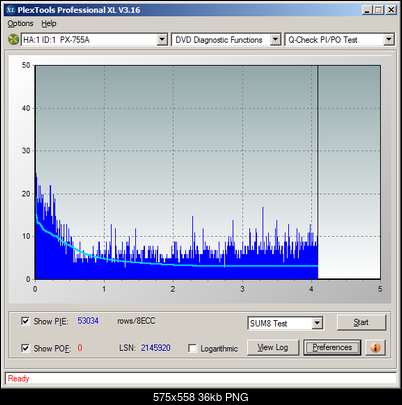
Task: Click the LSN value 2145920
Action: (x=156, y=348)
